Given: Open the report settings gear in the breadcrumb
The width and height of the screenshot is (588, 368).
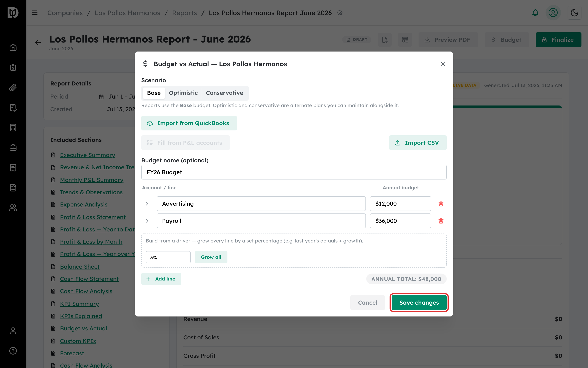Looking at the screenshot, I should pyautogui.click(x=340, y=13).
